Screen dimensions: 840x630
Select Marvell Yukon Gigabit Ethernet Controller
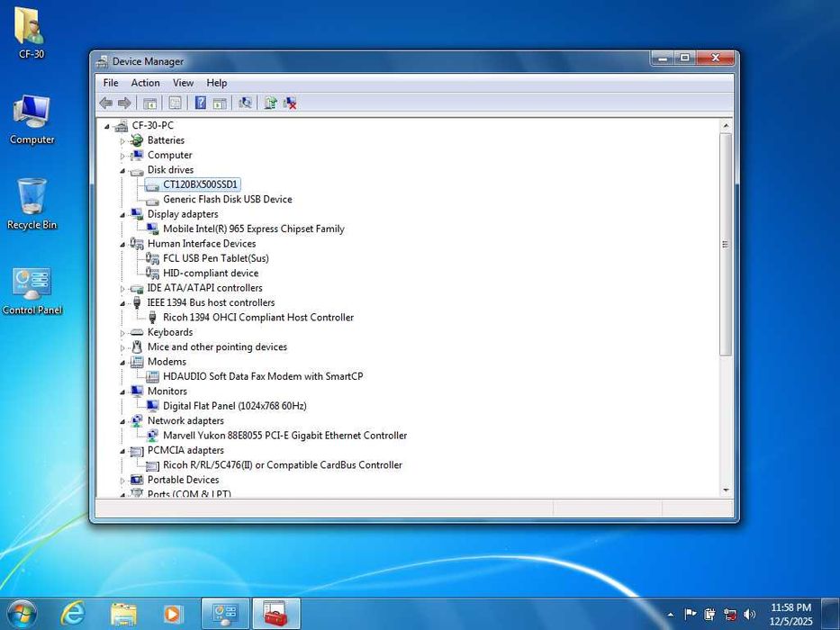tap(285, 436)
